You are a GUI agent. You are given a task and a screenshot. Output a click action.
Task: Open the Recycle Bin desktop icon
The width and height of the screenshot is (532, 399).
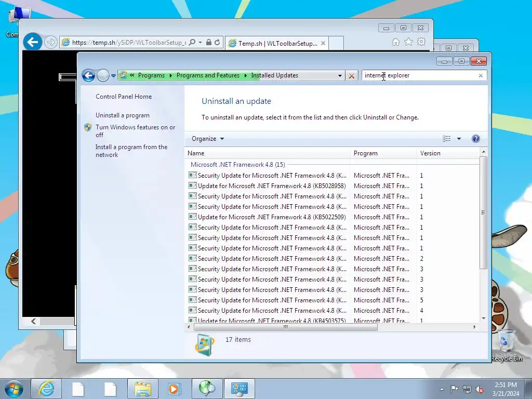pyautogui.click(x=506, y=345)
